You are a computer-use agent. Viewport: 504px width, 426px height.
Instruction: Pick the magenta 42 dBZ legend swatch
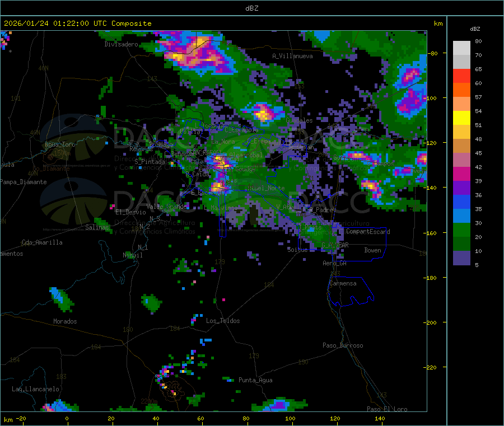461,174
